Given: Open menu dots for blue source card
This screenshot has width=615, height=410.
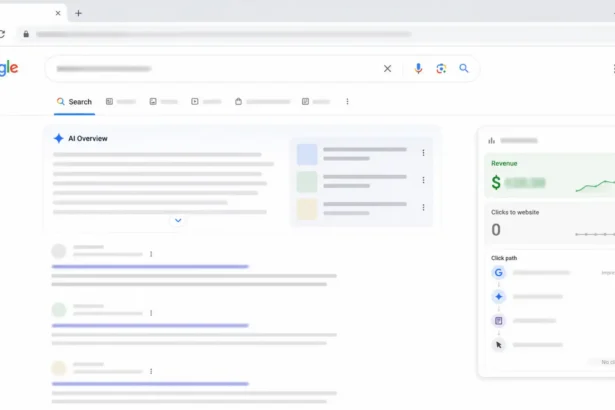Looking at the screenshot, I should (423, 153).
